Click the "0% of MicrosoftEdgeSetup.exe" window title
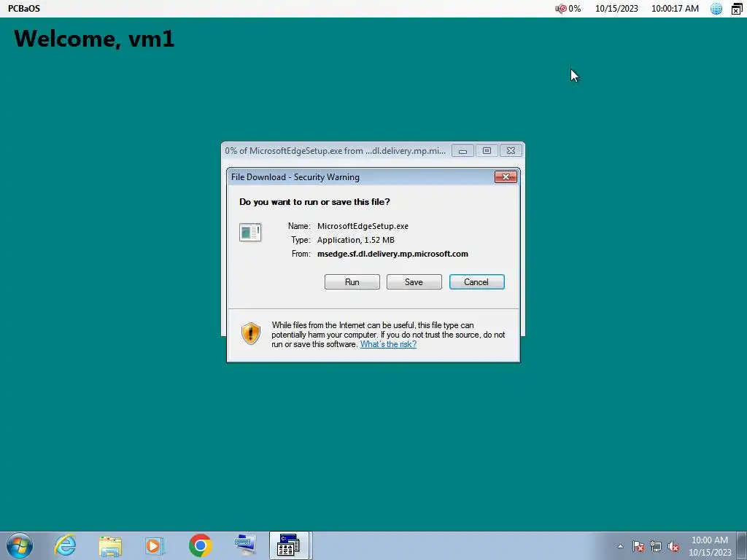The width and height of the screenshot is (747, 560). pos(336,151)
